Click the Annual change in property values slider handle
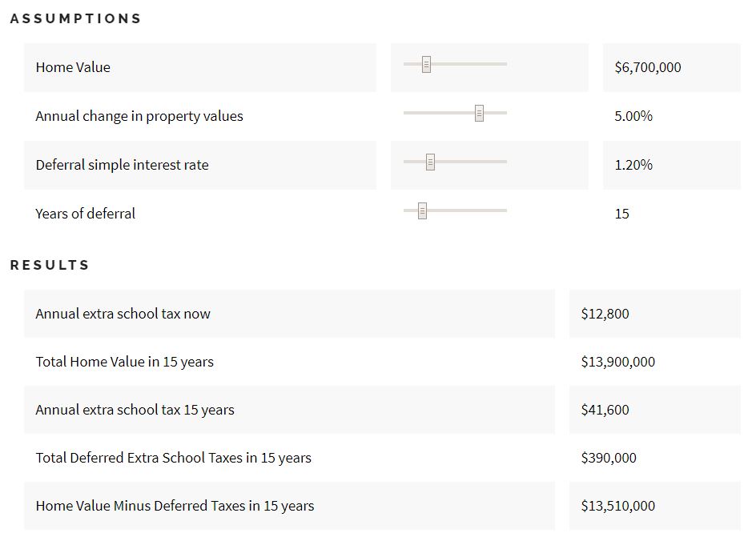Screen dimensions: 756x541 click(x=478, y=113)
